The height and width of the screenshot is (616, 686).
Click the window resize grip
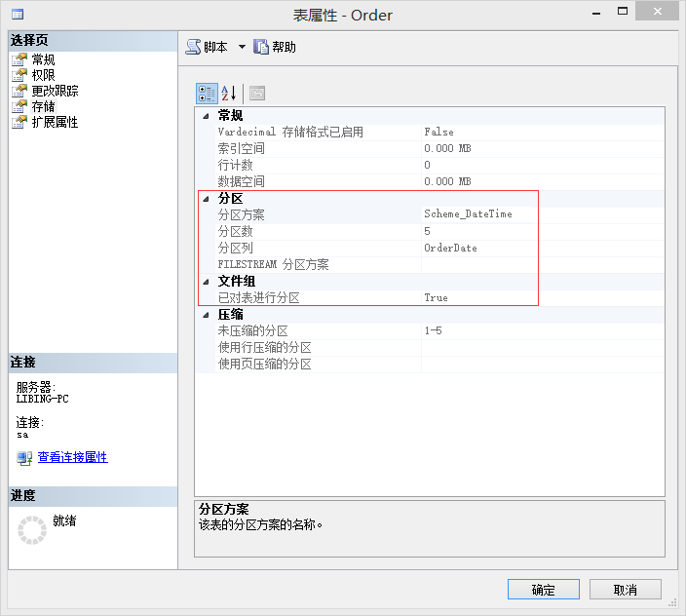tap(672, 603)
